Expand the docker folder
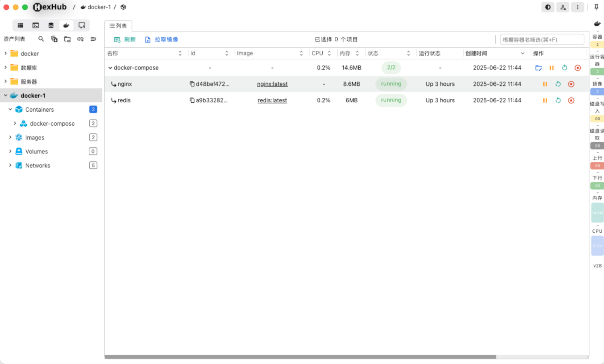This screenshot has height=364, width=604. pyautogui.click(x=6, y=53)
